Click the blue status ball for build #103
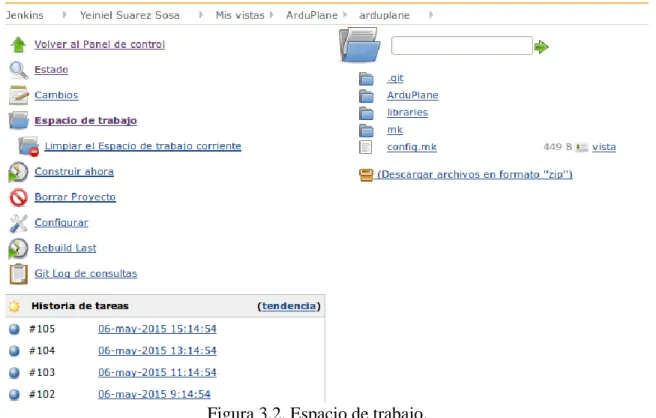 pyautogui.click(x=14, y=372)
